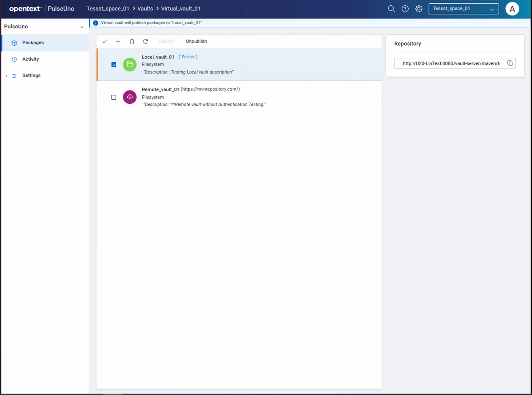This screenshot has height=395, width=532.
Task: Uncheck the Local_vault_01 checkbox
Action: coord(114,65)
